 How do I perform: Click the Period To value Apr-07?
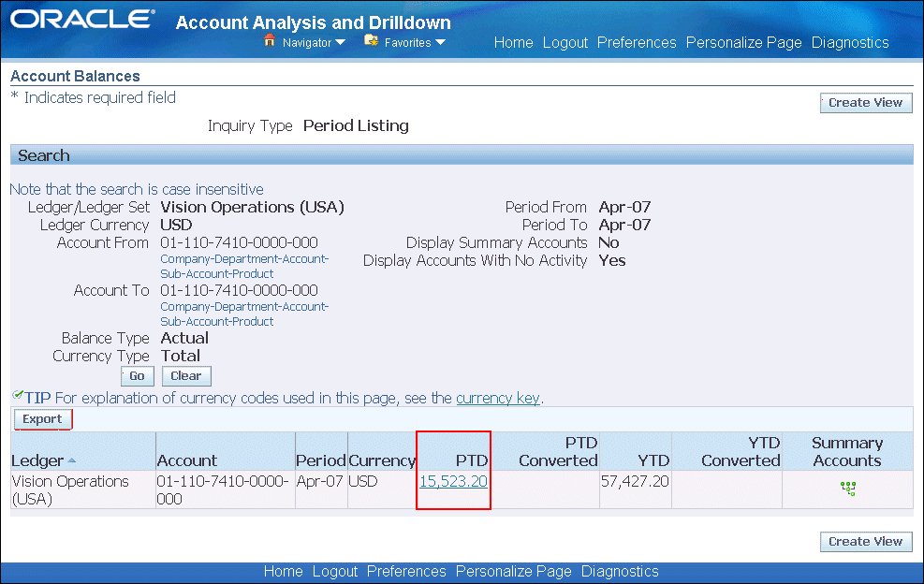pyautogui.click(x=624, y=226)
